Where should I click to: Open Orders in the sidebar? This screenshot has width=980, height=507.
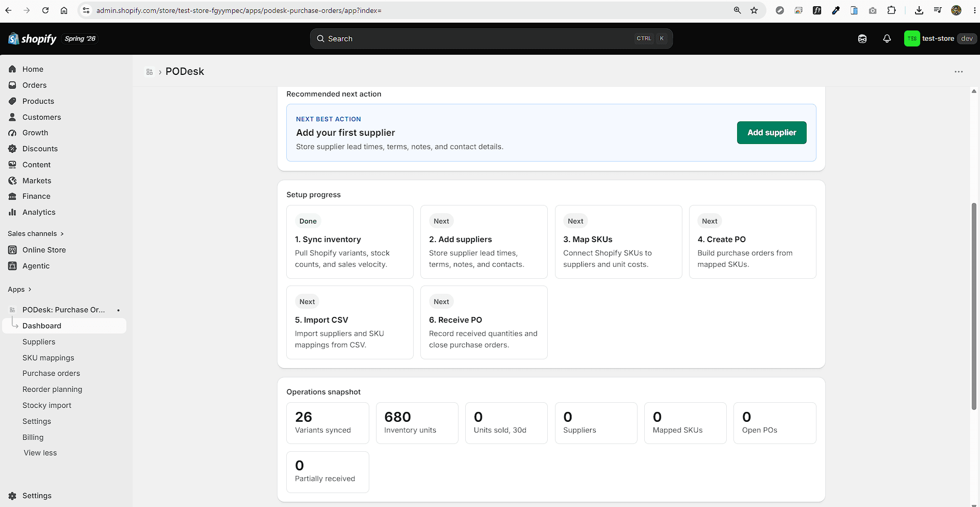pyautogui.click(x=34, y=85)
